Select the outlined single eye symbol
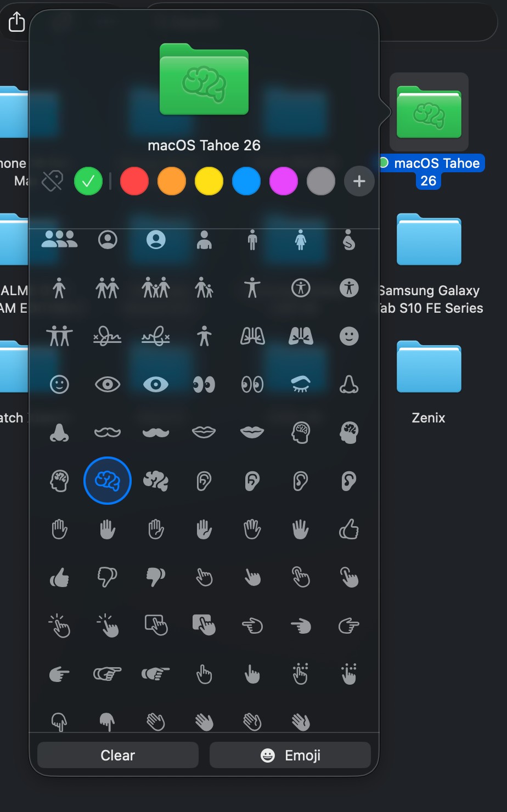Image resolution: width=507 pixels, height=812 pixels. coord(108,384)
